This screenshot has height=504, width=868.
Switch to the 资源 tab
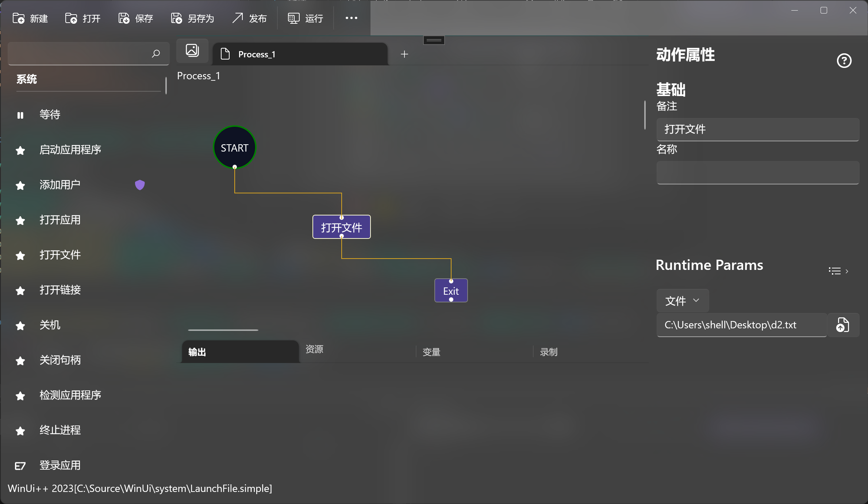(314, 350)
